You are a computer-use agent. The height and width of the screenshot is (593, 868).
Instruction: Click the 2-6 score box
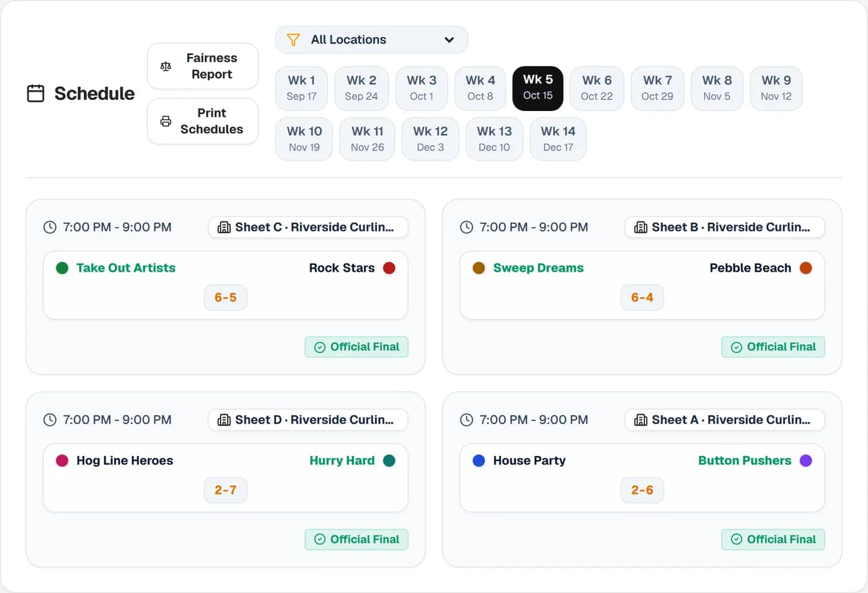(642, 490)
